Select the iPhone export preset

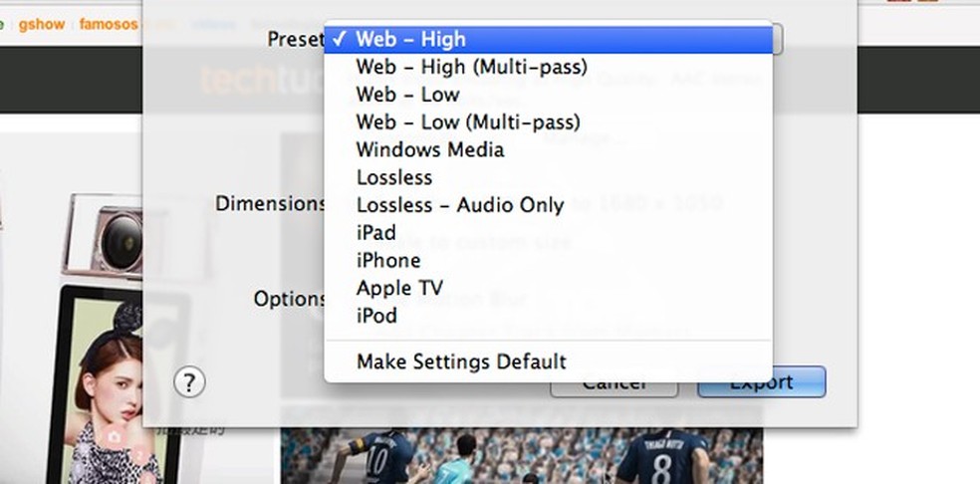click(x=388, y=261)
